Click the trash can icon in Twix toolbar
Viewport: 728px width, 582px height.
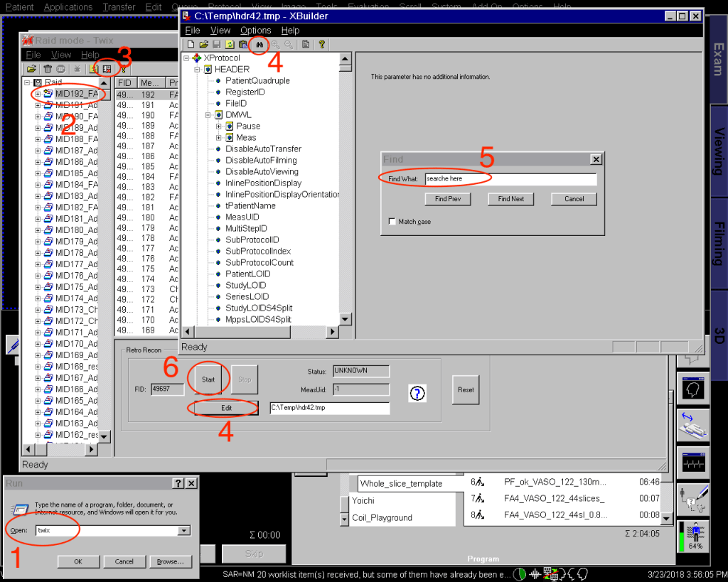click(48, 69)
